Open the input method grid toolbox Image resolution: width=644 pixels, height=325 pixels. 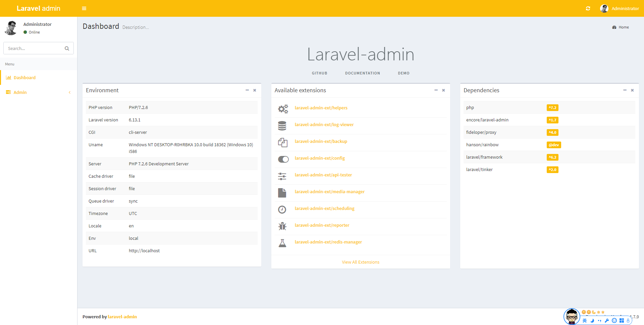coord(622,321)
